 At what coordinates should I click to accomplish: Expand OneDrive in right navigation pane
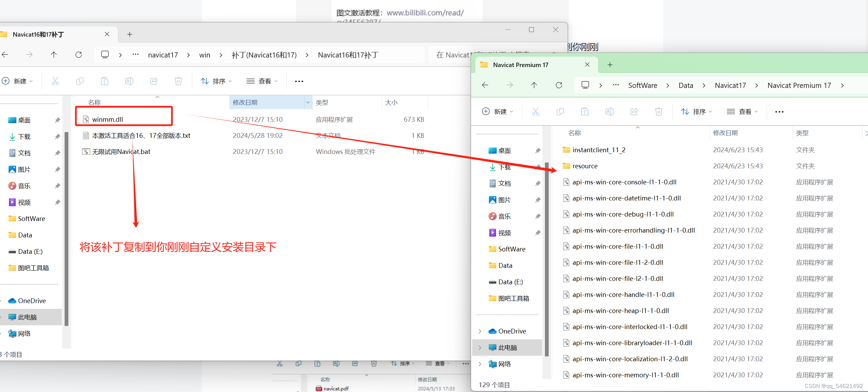[480, 331]
